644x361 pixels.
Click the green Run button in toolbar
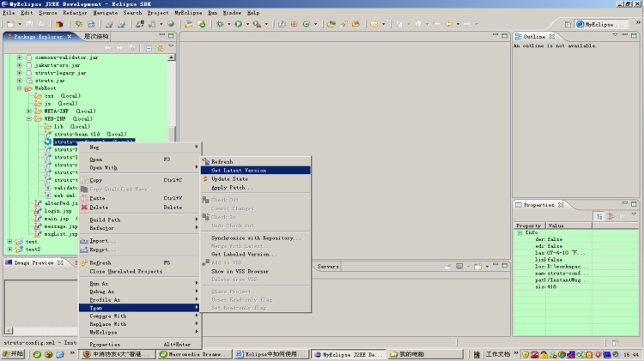point(238,24)
